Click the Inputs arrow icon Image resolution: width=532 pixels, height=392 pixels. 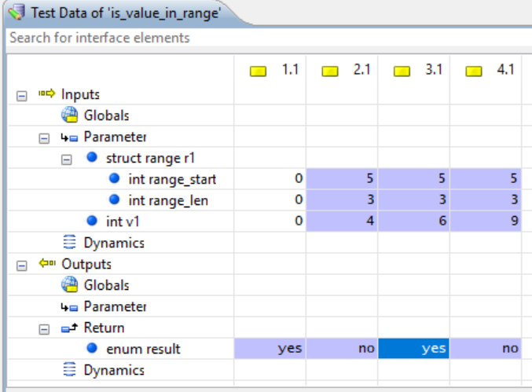pyautogui.click(x=47, y=93)
